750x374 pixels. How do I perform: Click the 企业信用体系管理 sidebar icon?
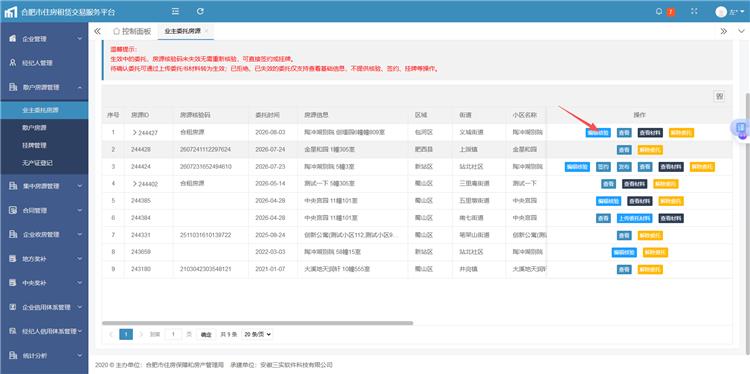13,307
